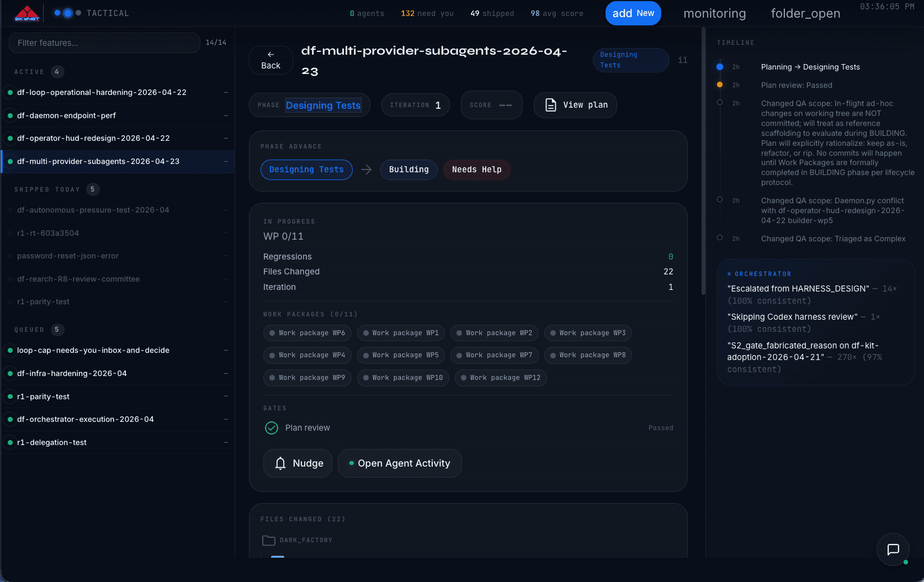Open the folder_open icon in header
Image resolution: width=924 pixels, height=582 pixels.
805,13
